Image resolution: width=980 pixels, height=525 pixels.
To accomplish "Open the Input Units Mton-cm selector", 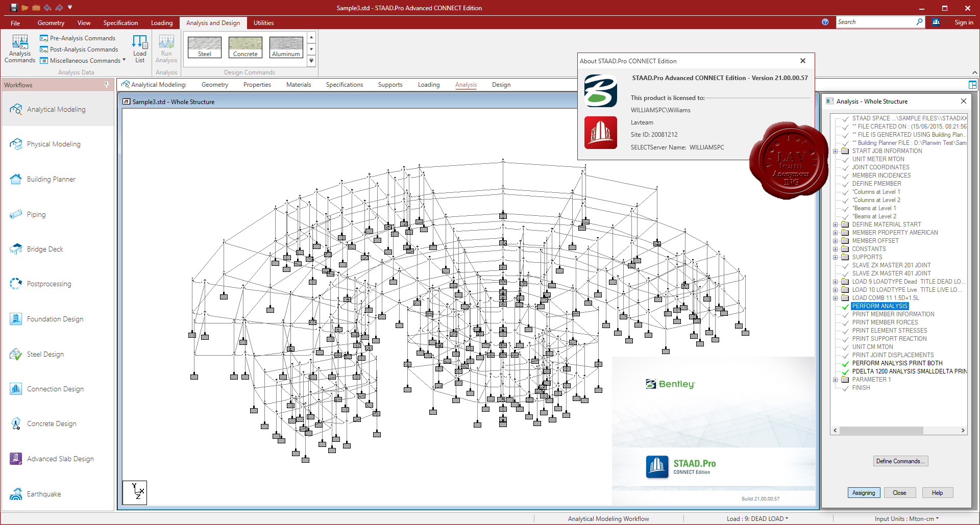I will (x=906, y=519).
